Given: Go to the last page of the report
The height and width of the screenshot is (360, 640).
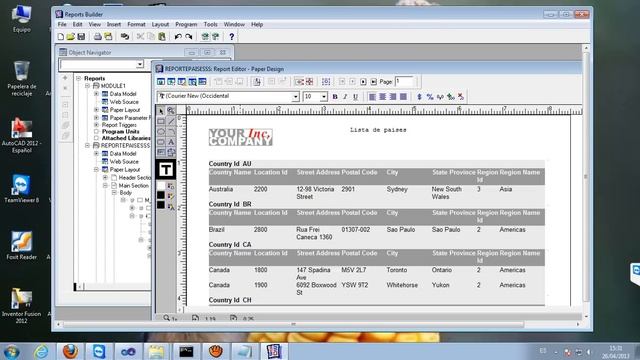Looking at the screenshot, I should [373, 82].
